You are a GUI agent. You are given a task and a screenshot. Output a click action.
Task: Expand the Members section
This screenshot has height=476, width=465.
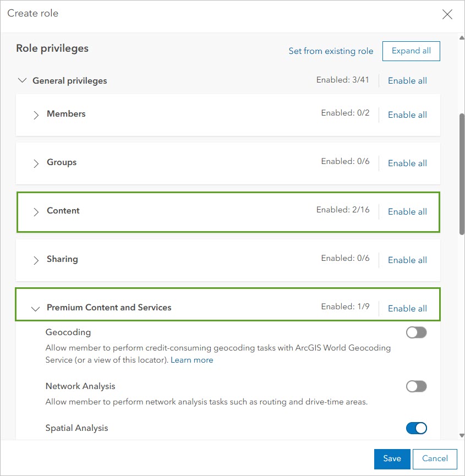(x=35, y=115)
